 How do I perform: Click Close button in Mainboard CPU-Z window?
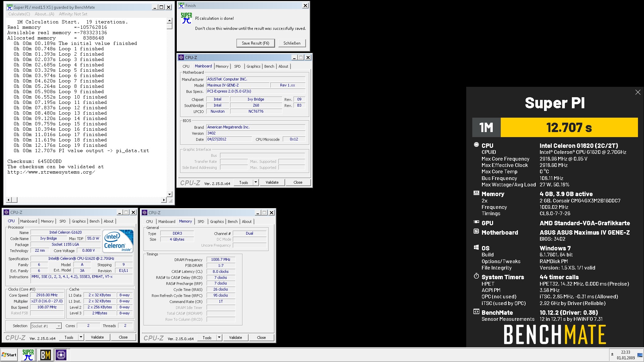(x=298, y=182)
